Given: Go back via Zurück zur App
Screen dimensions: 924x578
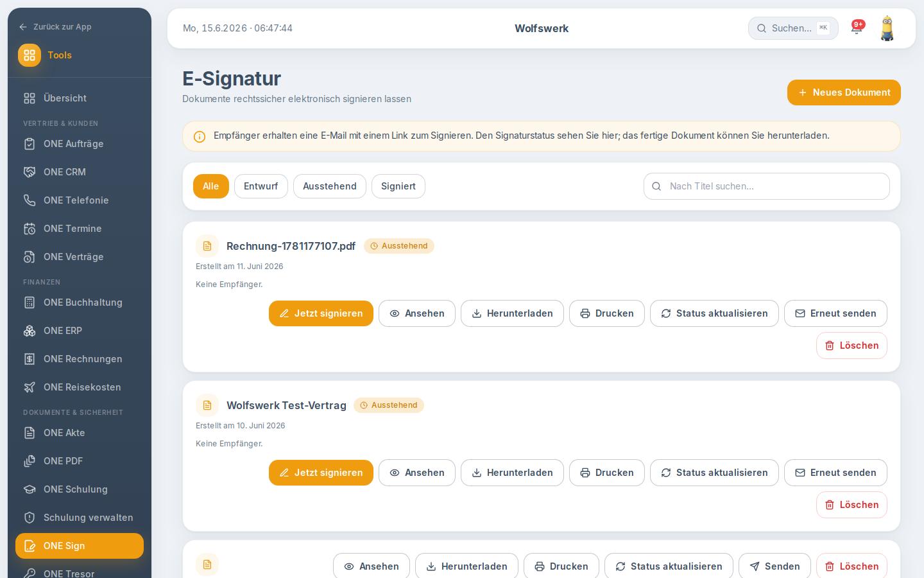Looking at the screenshot, I should point(55,27).
